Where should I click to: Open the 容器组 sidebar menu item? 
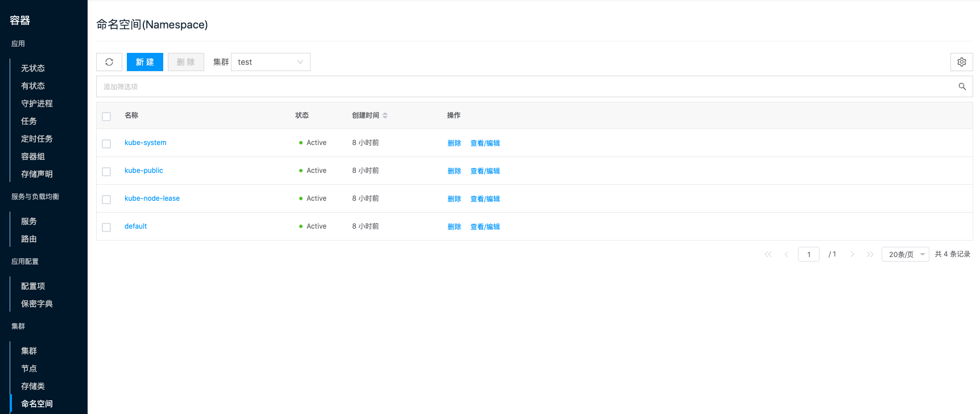click(x=33, y=156)
